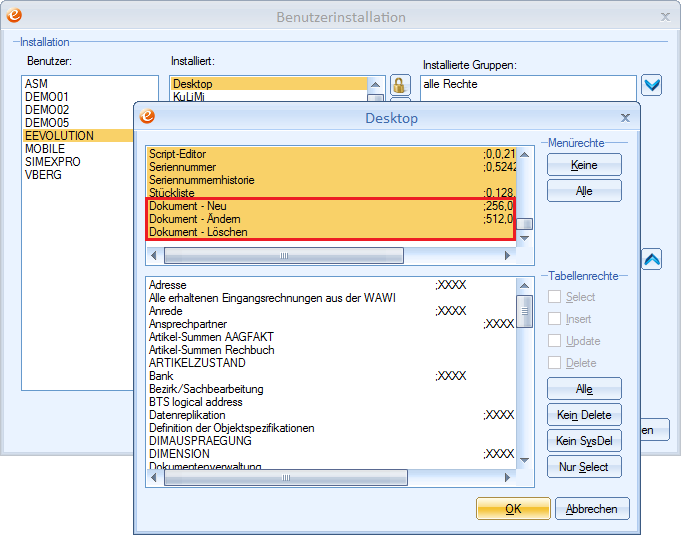Viewport: 681px width, 535px height.
Task: Click left arrow of menu rights horizontal scrollbar
Action: point(154,256)
